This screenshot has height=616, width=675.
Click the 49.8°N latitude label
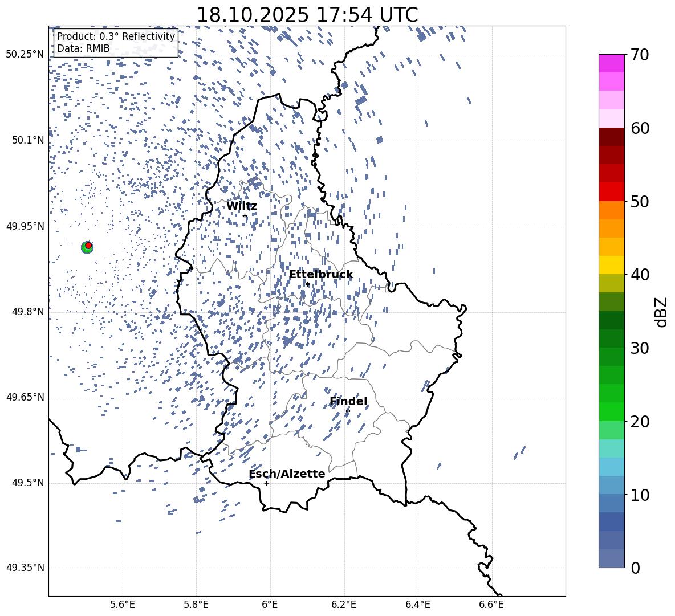pyautogui.click(x=28, y=312)
